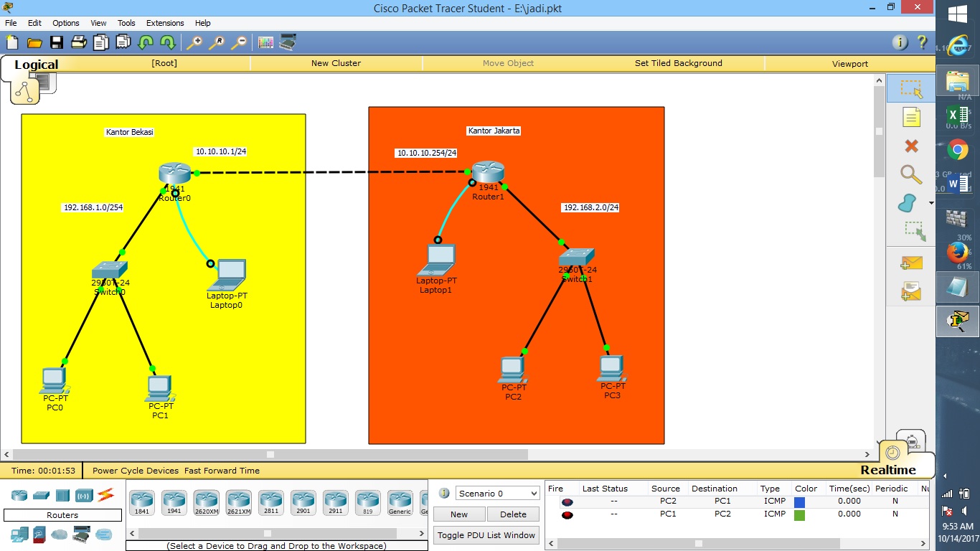Expand the polygon tool dropdown arrow
980x551 pixels.
click(x=931, y=203)
